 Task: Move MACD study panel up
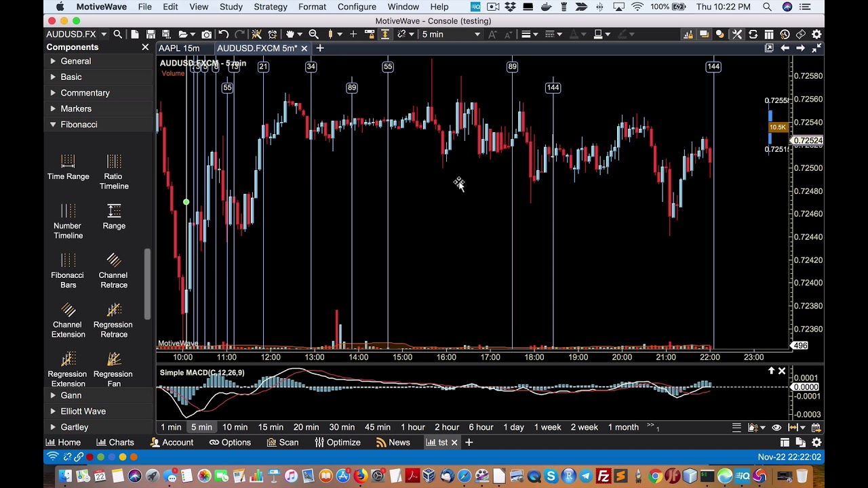(x=771, y=371)
